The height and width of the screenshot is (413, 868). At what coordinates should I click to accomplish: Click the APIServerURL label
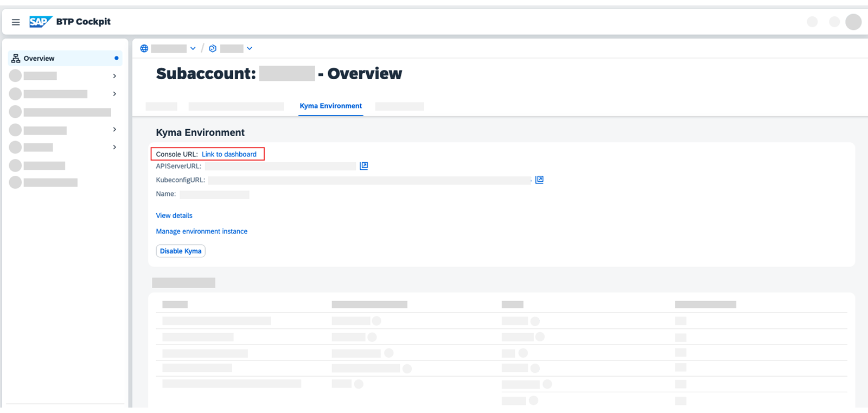178,166
